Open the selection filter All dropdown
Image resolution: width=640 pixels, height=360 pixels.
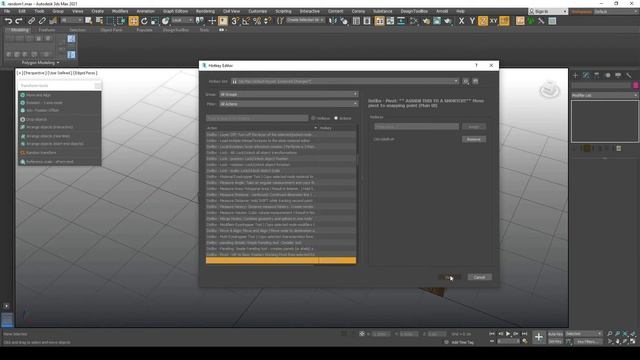pos(71,20)
